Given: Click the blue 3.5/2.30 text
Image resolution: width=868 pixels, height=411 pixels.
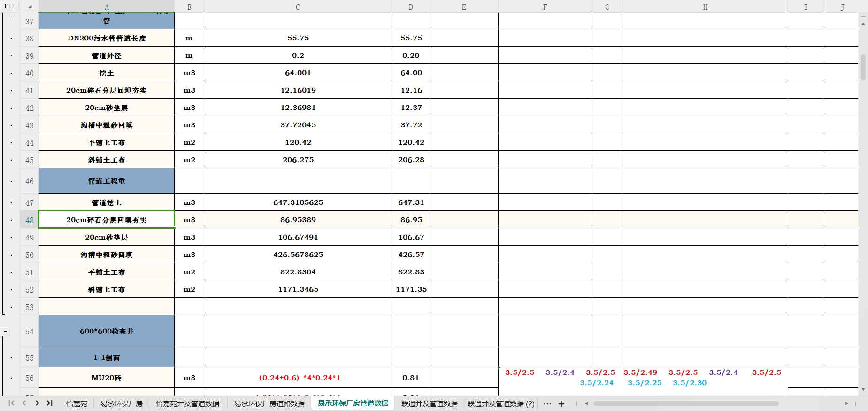Looking at the screenshot, I should tap(690, 383).
